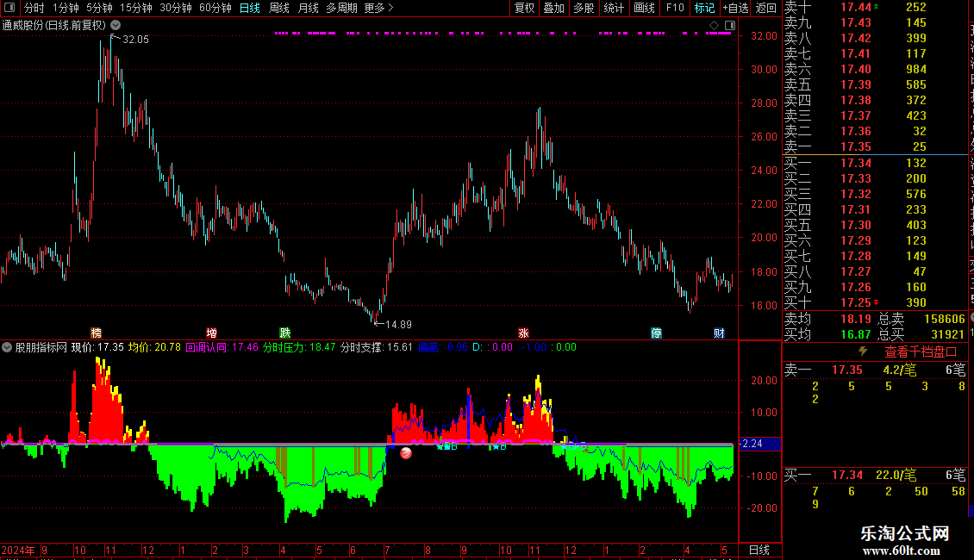The image size is (974, 560).
Task: Select the 卖十 17.44 order row
Action: click(875, 7)
